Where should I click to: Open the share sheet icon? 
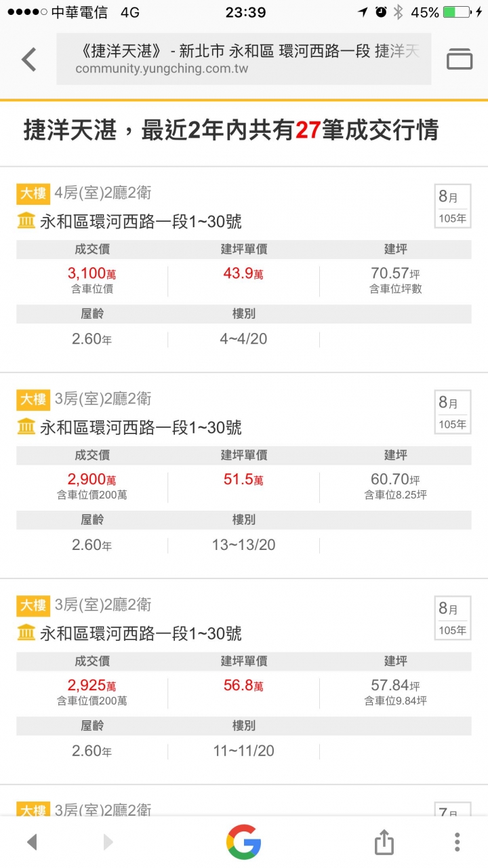coord(384,842)
